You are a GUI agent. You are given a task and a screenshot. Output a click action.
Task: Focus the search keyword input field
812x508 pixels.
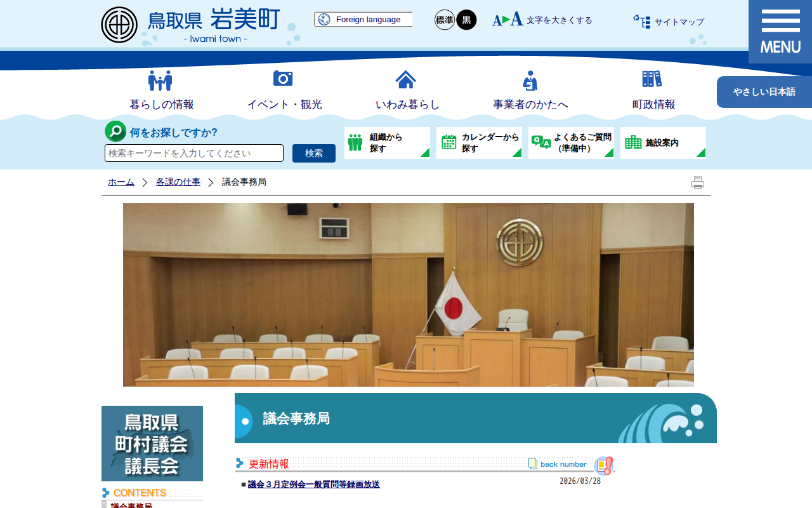pos(194,153)
